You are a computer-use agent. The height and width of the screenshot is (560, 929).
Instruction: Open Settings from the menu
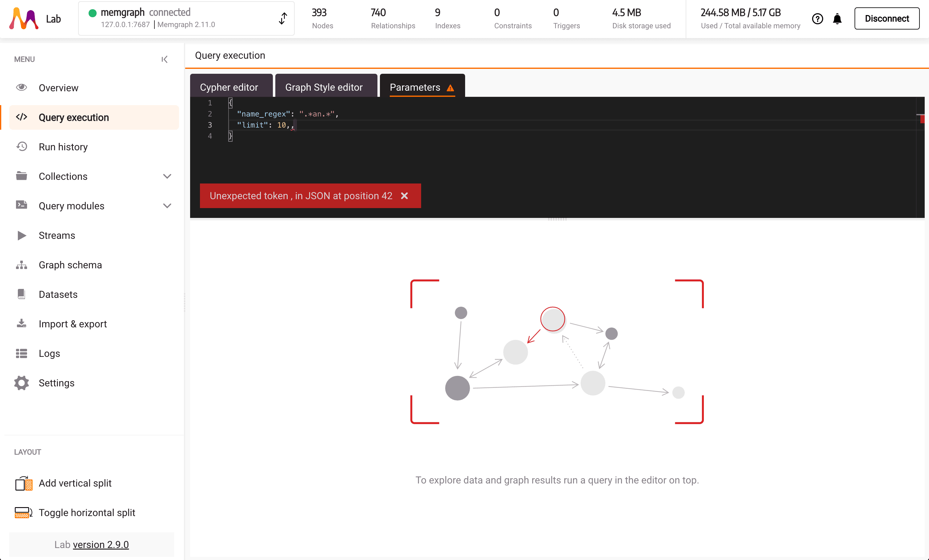click(94, 383)
